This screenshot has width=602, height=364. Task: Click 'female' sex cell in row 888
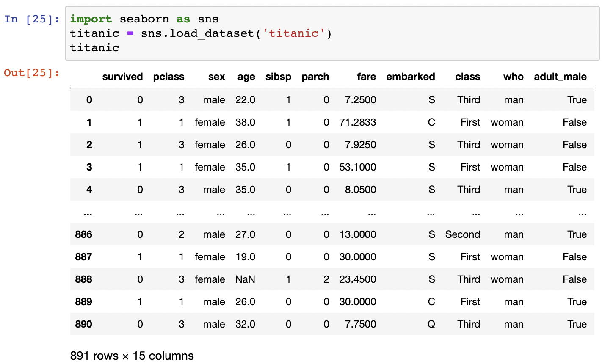pyautogui.click(x=210, y=279)
